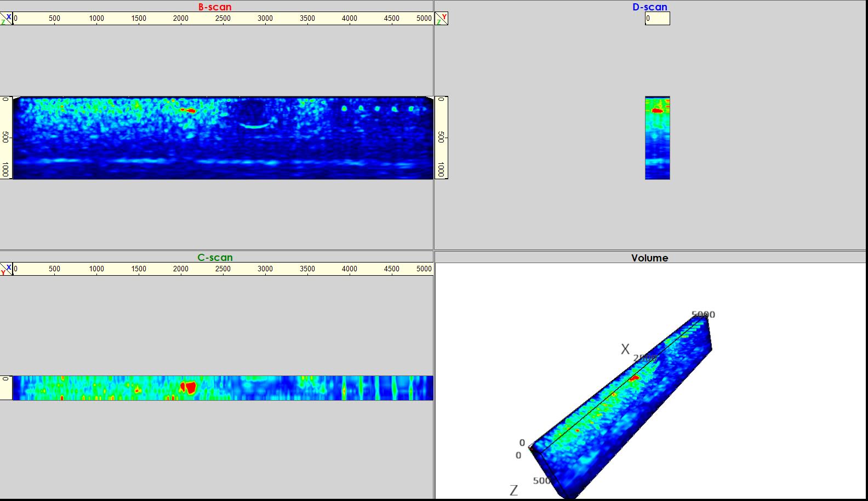The height and width of the screenshot is (501, 868).
Task: Click 3000 mark on C-scan horizontal ruler
Action: point(265,269)
